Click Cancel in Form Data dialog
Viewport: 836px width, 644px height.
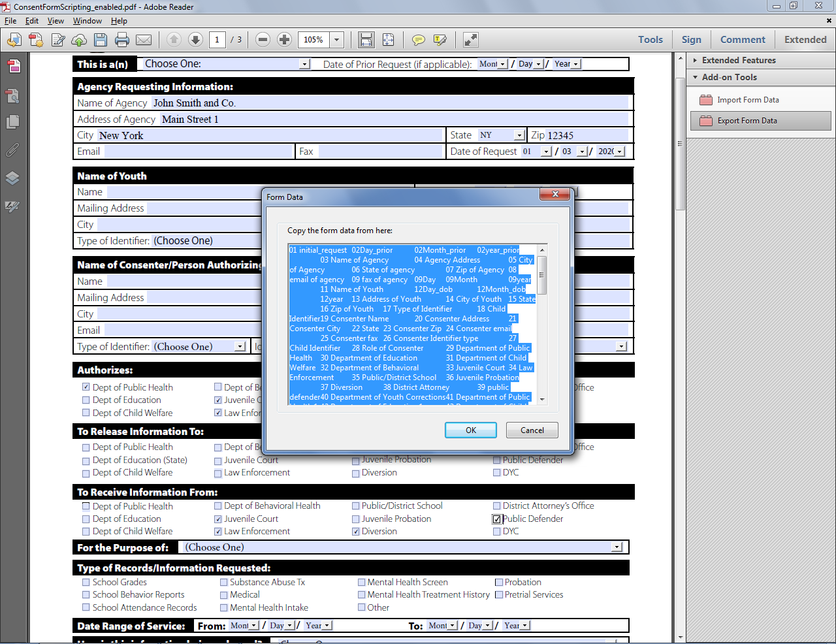click(532, 430)
